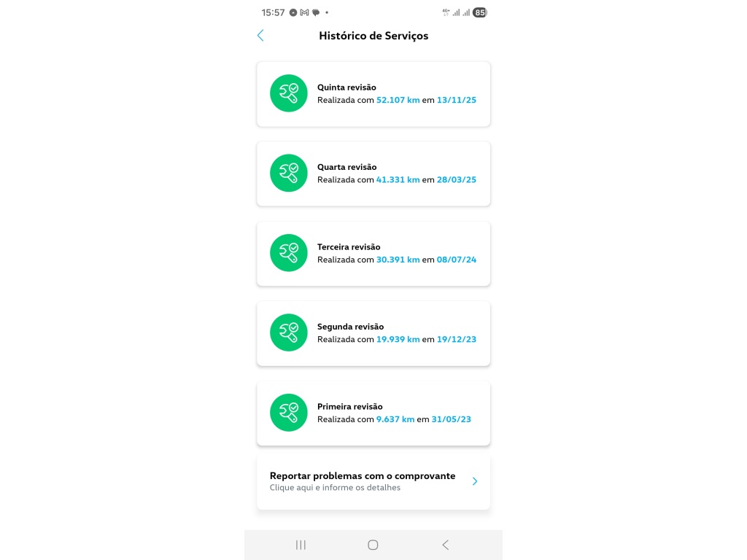
Task: Tap the green wrench icon for Primeira revisão
Action: [289, 413]
